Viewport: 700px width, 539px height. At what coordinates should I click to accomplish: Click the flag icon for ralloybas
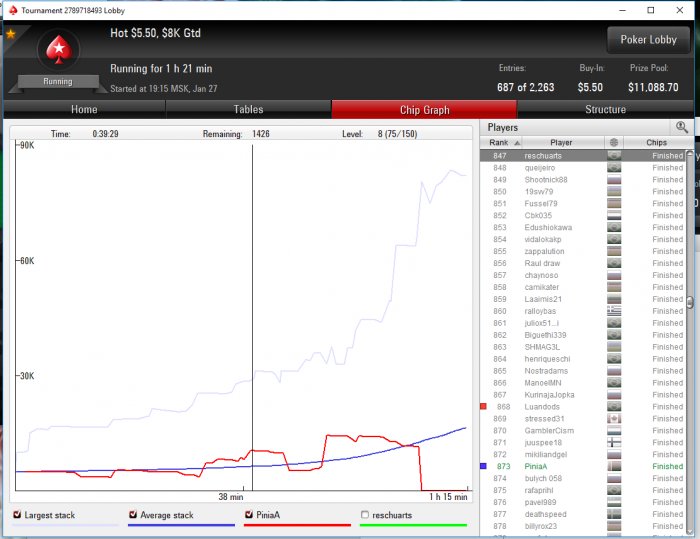[614, 311]
